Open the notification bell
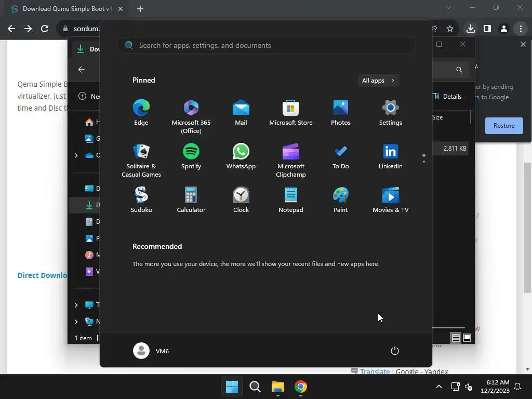Viewport: 532px width, 399px height. click(x=518, y=387)
